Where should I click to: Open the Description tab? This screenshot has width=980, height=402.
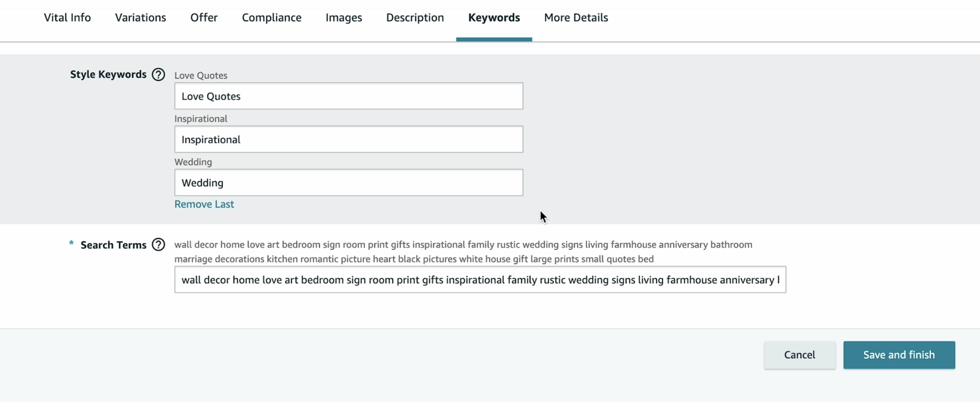click(414, 18)
